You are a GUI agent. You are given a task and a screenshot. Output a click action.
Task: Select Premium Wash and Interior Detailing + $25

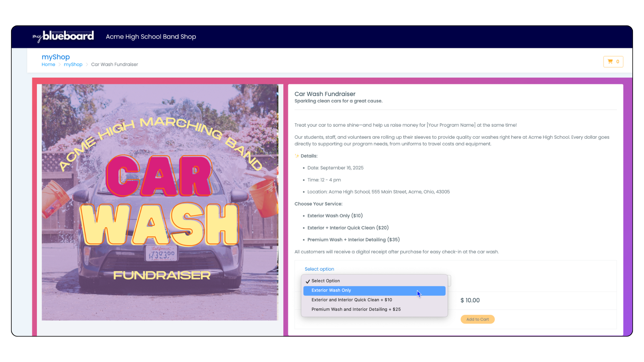click(356, 309)
